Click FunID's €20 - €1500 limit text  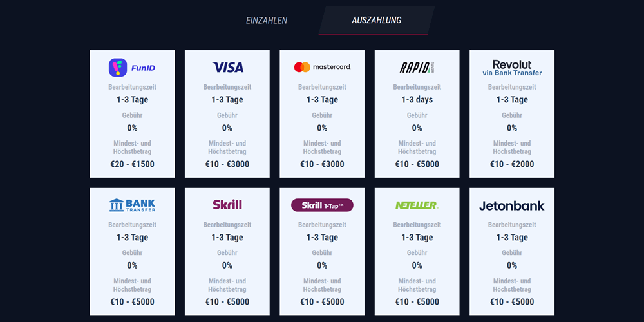pos(132,164)
